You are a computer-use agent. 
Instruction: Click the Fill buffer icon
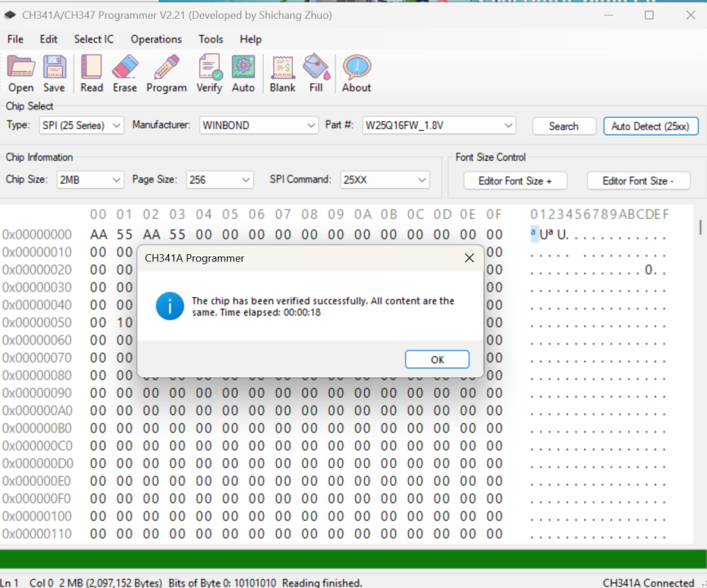pos(316,73)
